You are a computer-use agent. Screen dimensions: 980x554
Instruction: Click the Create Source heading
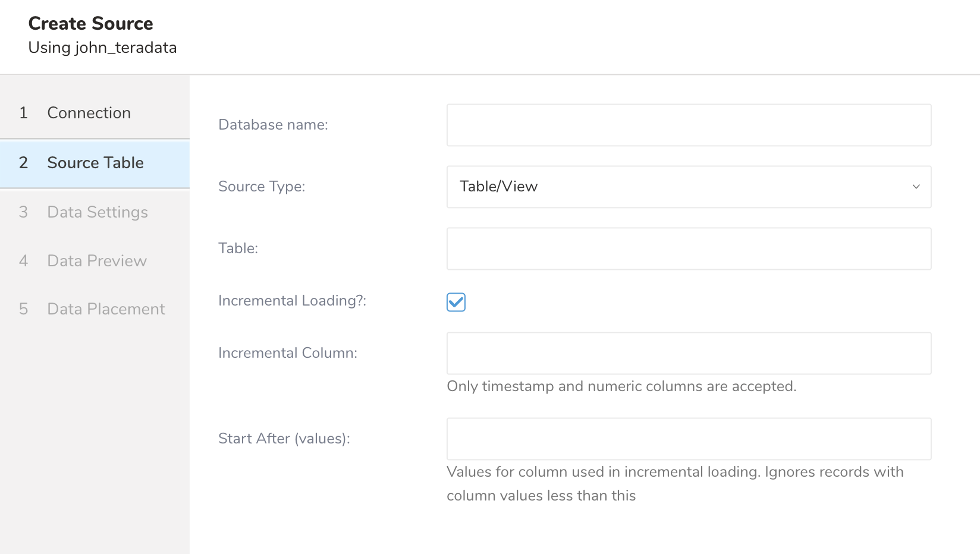click(x=91, y=24)
